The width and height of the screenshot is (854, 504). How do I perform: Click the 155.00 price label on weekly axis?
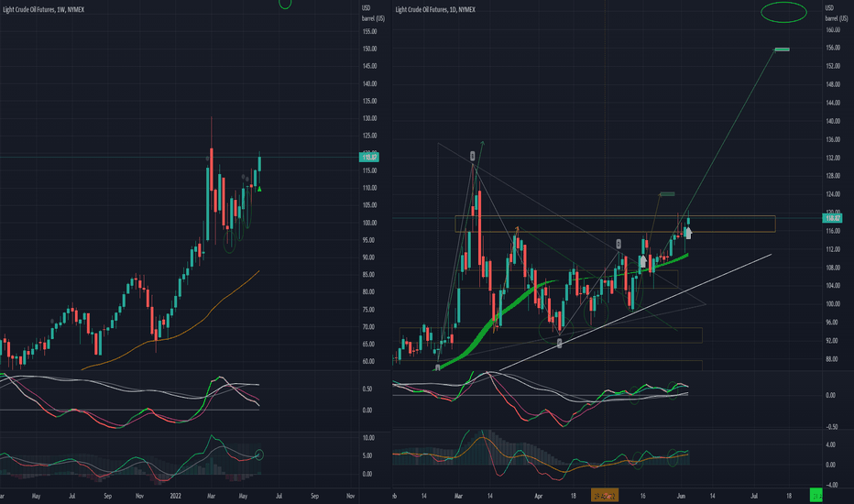click(x=370, y=31)
